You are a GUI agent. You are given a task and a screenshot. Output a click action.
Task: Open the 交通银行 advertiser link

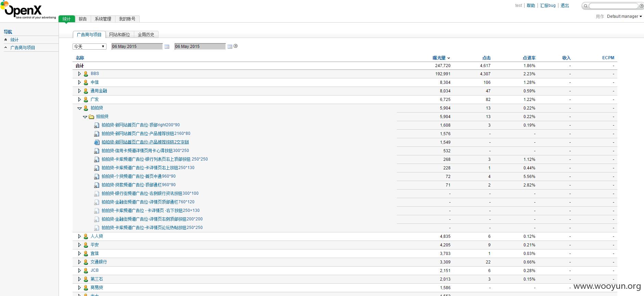(x=99, y=262)
